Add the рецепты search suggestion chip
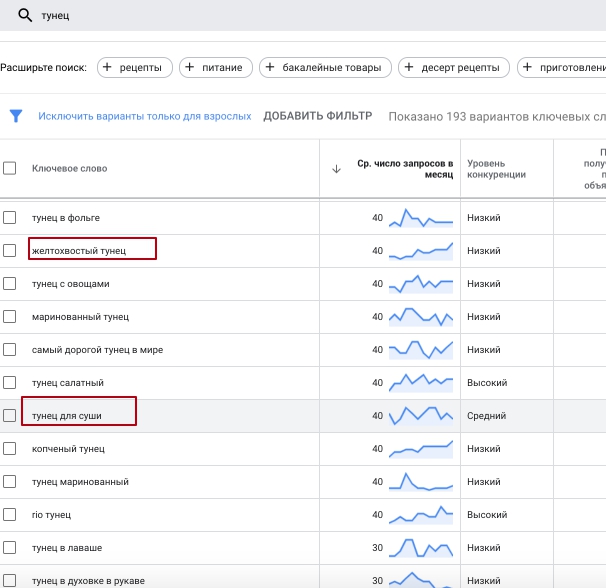This screenshot has height=588, width=606. [x=135, y=68]
